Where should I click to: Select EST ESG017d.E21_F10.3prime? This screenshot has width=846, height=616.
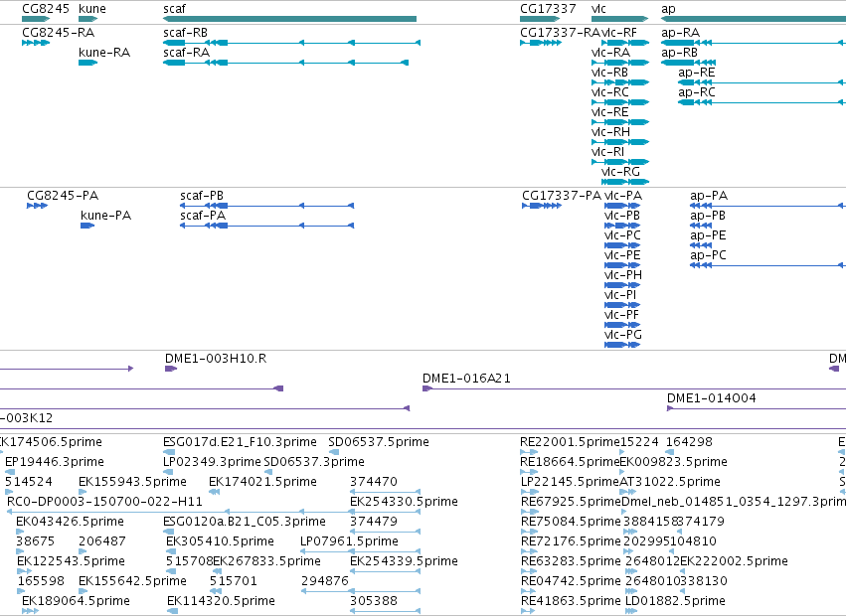point(241,442)
